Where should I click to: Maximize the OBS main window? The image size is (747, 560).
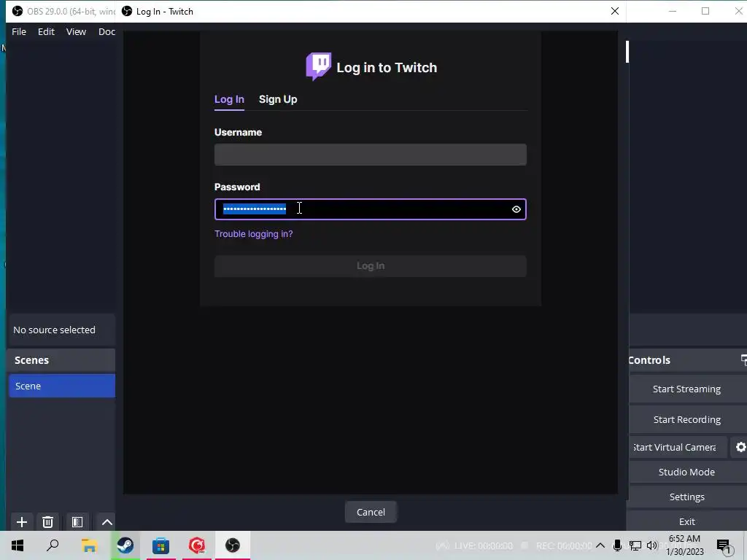[705, 11]
